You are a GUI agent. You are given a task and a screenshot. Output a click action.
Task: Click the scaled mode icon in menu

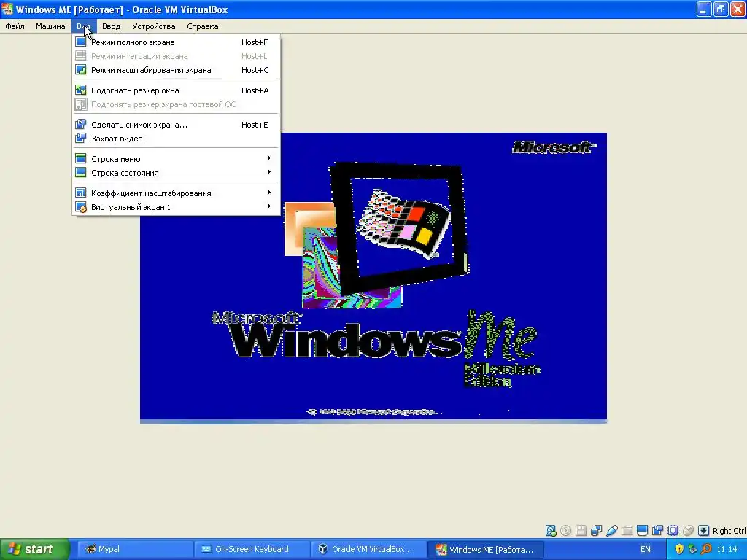pos(80,70)
